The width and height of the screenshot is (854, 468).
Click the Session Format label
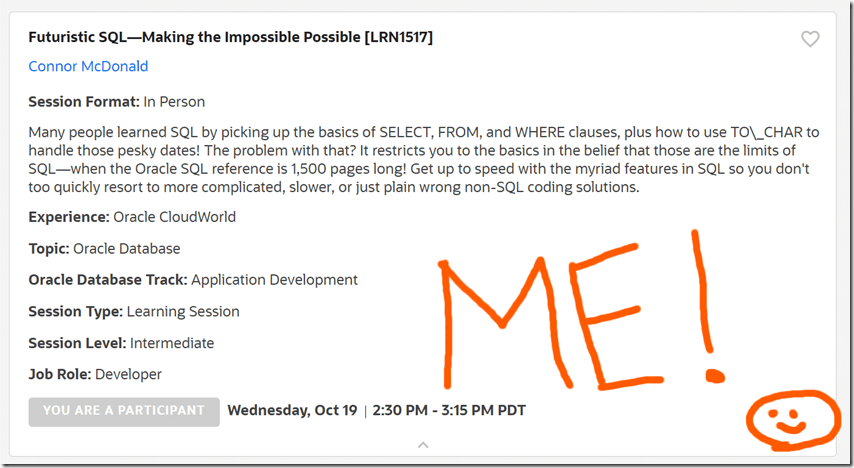click(x=84, y=101)
